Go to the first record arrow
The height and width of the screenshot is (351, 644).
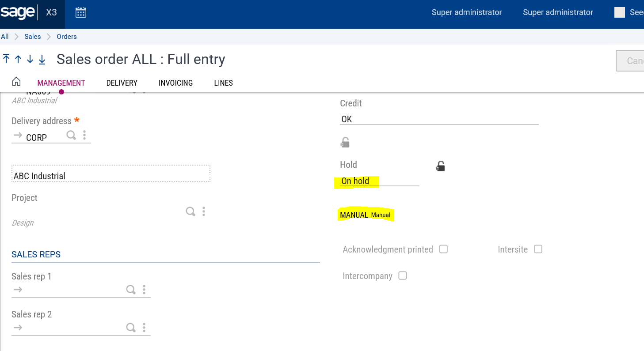[6, 59]
